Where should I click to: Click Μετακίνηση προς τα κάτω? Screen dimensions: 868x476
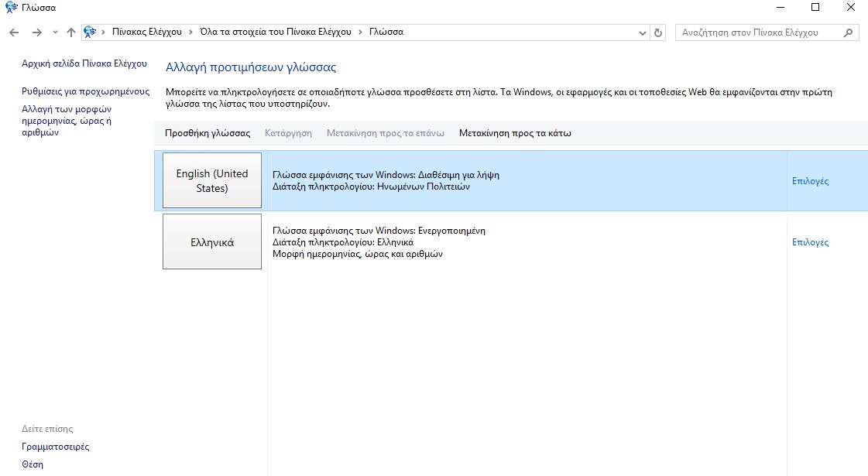point(515,133)
